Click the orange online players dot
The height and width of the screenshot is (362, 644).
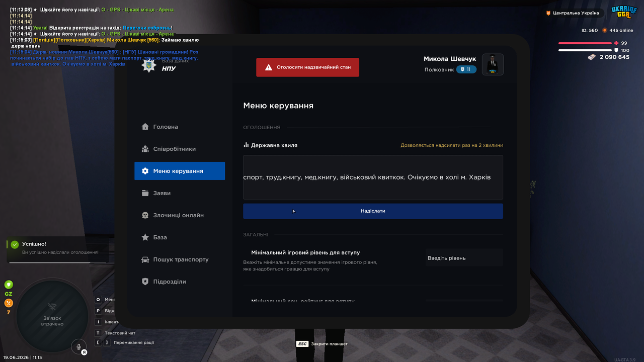click(605, 30)
